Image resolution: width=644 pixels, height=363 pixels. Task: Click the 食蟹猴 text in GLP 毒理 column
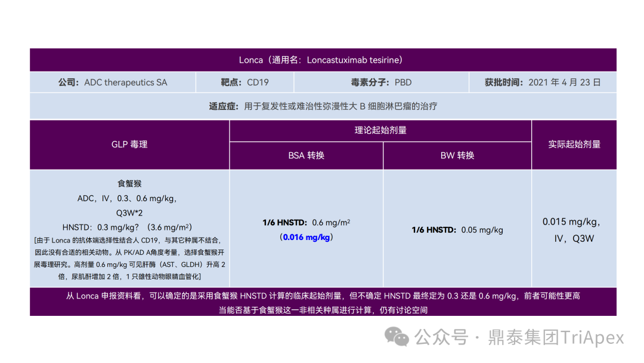pyautogui.click(x=129, y=184)
